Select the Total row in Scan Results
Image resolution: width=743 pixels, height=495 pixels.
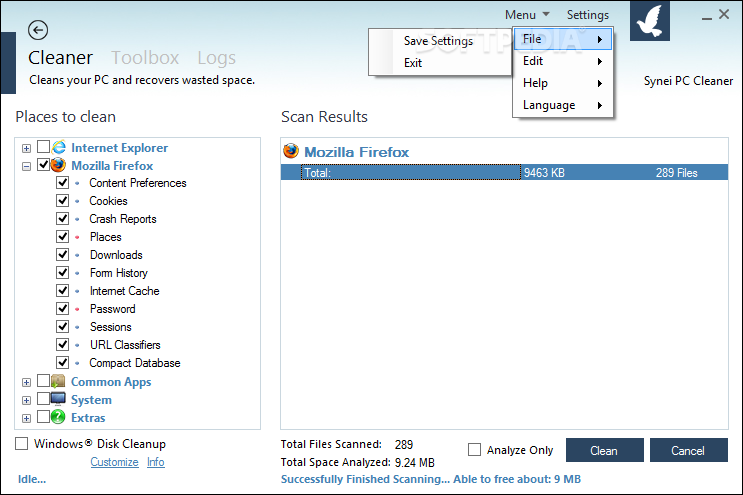[504, 172]
